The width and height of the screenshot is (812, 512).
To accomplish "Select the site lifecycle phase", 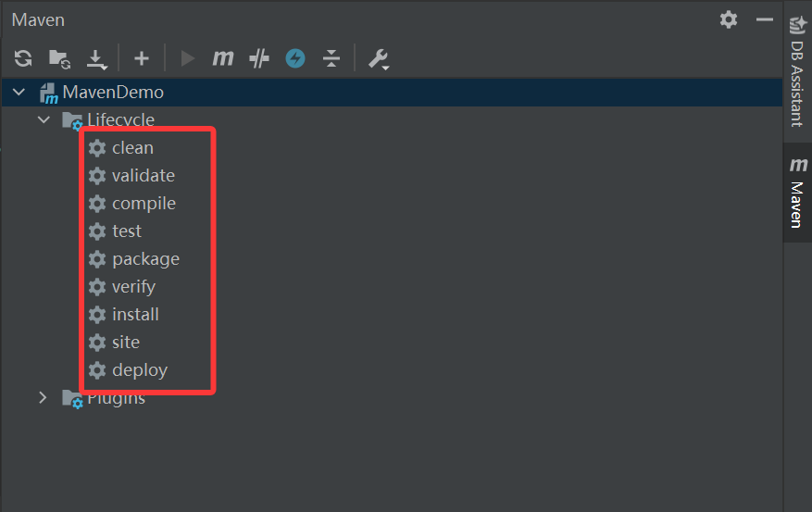I will pyautogui.click(x=126, y=343).
